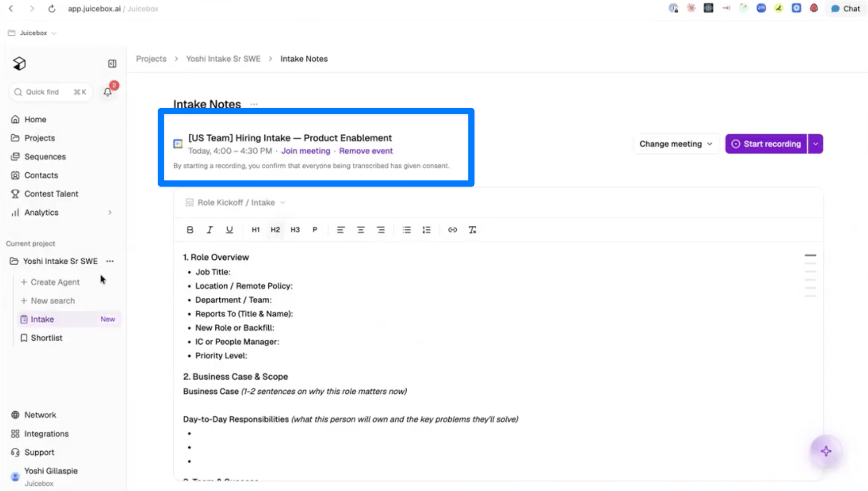
Task: Open the Change meeting dropdown
Action: tap(676, 144)
